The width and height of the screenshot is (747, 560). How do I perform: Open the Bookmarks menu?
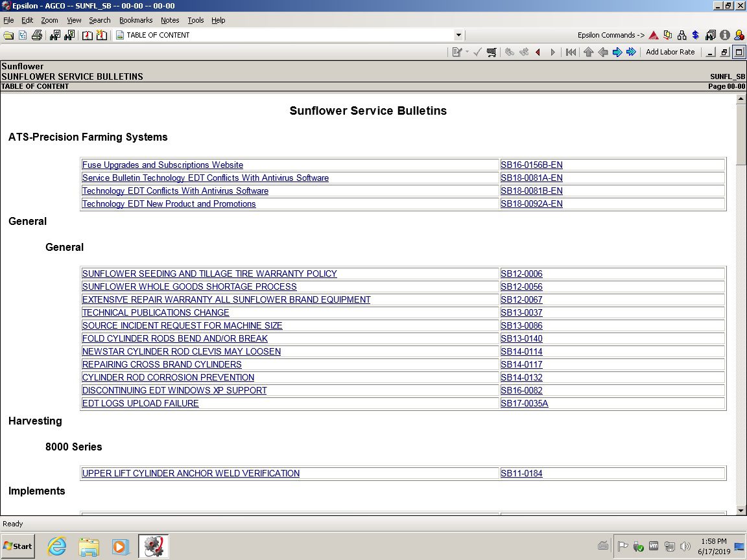pyautogui.click(x=136, y=20)
